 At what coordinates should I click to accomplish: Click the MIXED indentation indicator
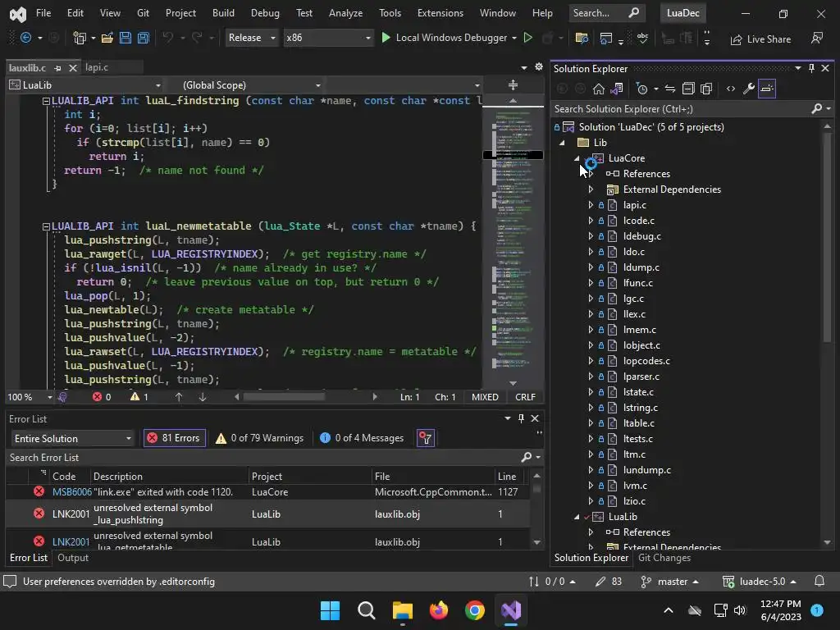pyautogui.click(x=485, y=397)
